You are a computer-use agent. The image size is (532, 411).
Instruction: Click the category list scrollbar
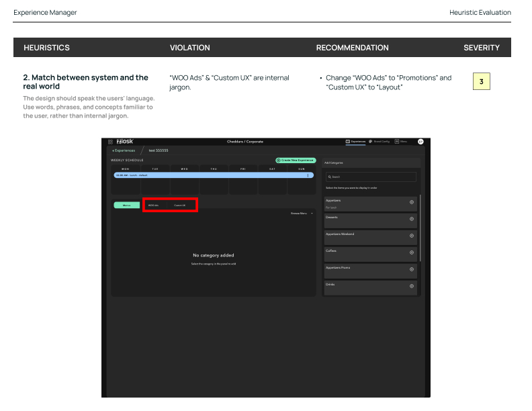point(420,228)
